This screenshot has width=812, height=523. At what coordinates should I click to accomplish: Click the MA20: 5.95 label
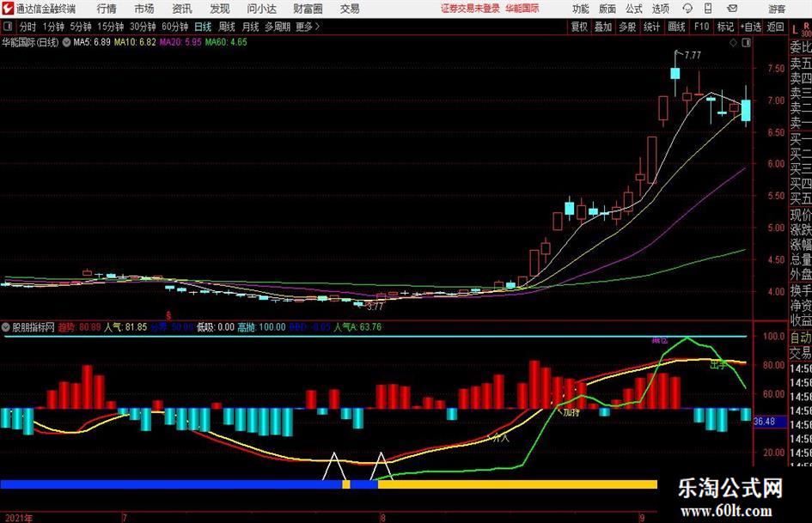pyautogui.click(x=180, y=42)
